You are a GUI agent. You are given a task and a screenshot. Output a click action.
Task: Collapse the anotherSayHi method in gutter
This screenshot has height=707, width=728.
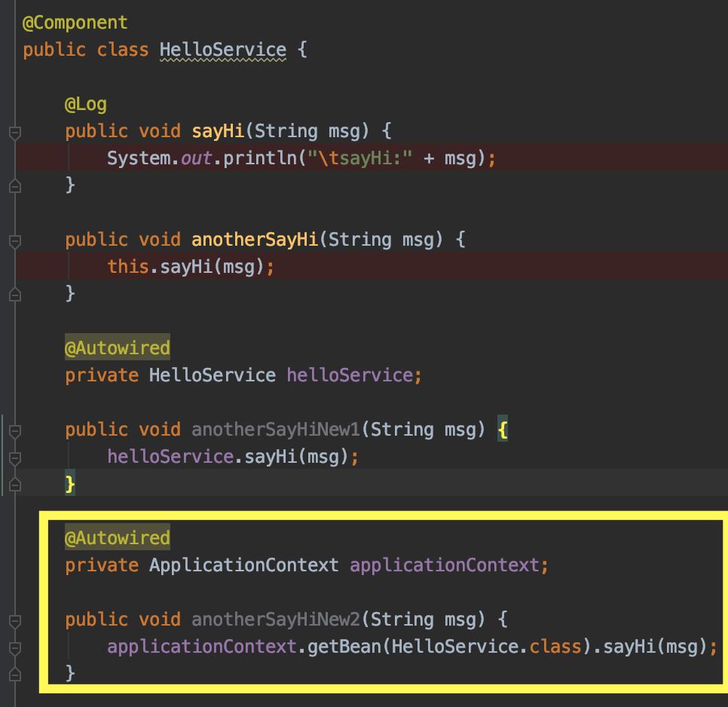coord(15,241)
